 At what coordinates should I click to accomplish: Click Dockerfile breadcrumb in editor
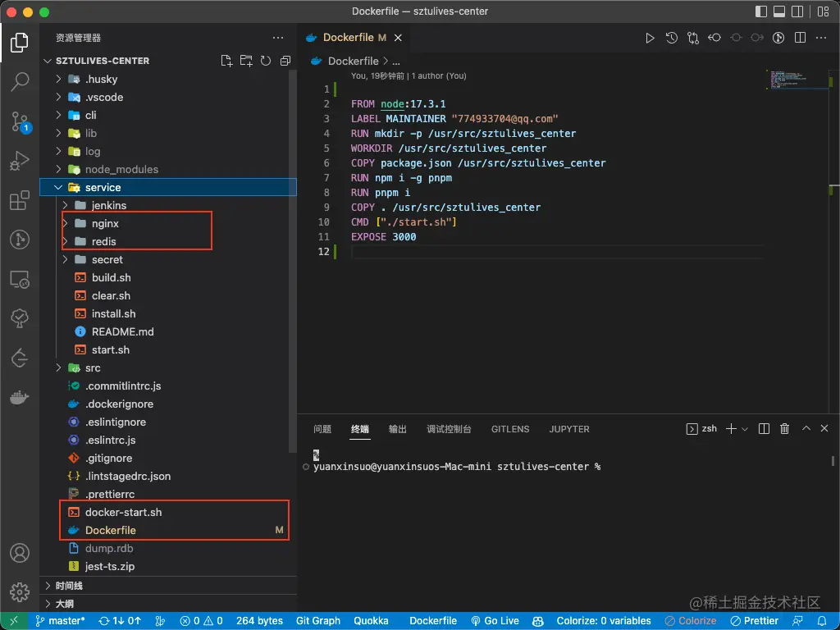click(353, 61)
